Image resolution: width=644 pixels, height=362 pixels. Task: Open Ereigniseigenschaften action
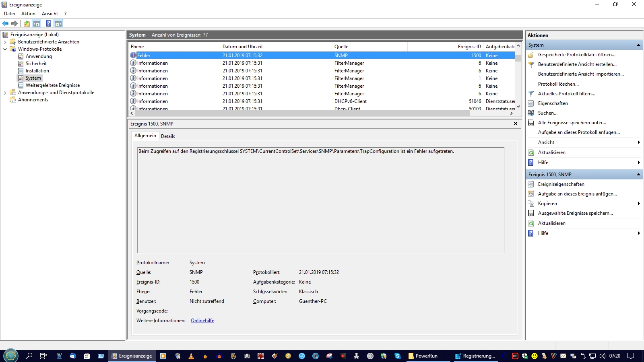point(561,184)
